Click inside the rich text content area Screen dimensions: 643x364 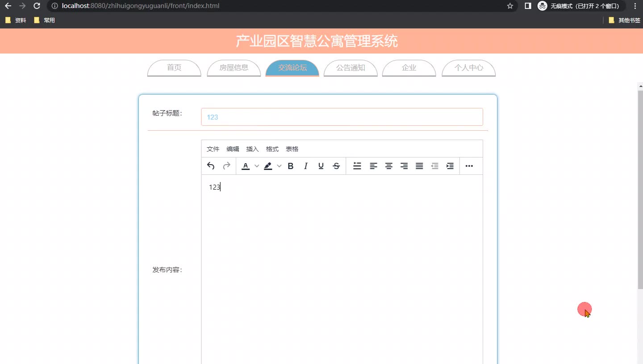click(342, 269)
